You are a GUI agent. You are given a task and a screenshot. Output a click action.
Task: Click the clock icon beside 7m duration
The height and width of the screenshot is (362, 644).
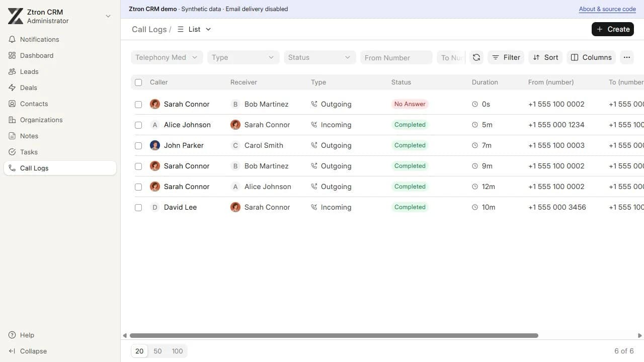click(475, 145)
